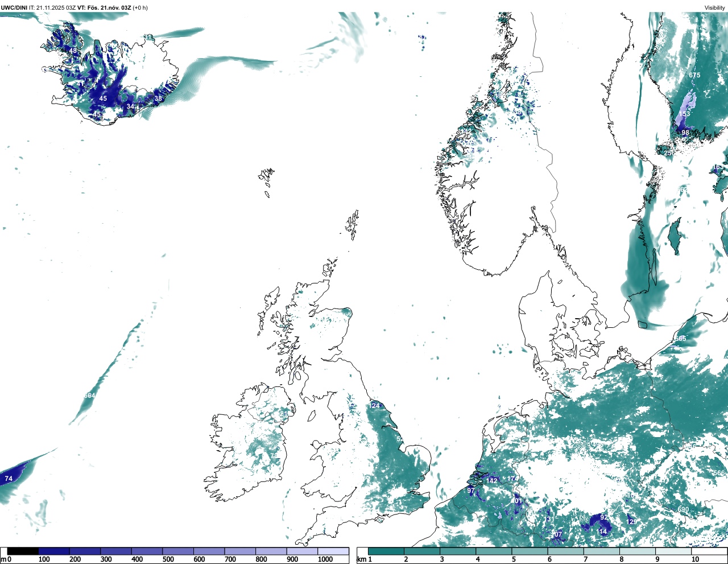Click the '48' visibility value over northwest Iceland

pyautogui.click(x=73, y=51)
